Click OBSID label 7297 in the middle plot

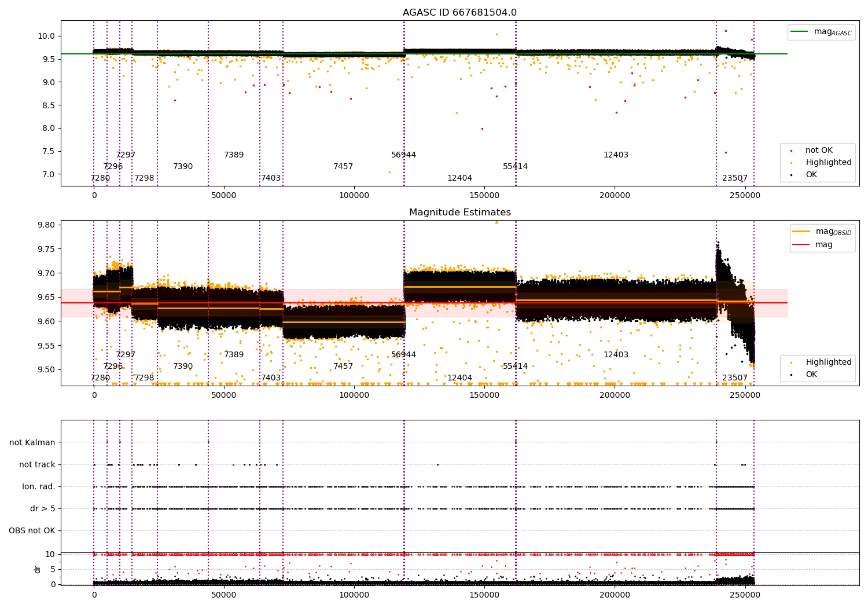coord(126,355)
